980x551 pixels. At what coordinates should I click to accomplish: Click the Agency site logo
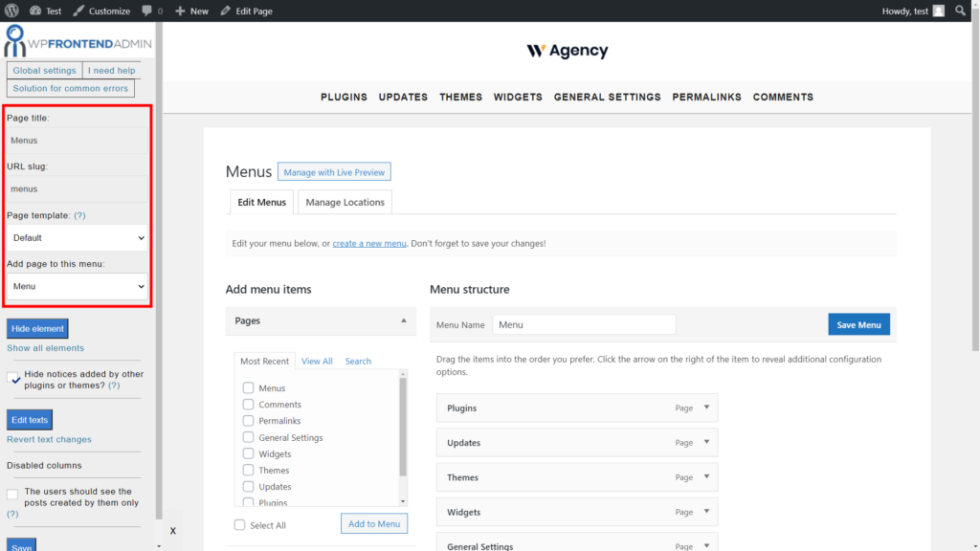(567, 50)
